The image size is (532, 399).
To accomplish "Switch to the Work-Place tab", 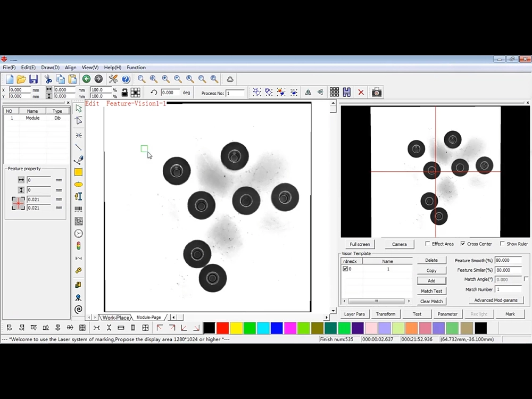I will click(115, 318).
